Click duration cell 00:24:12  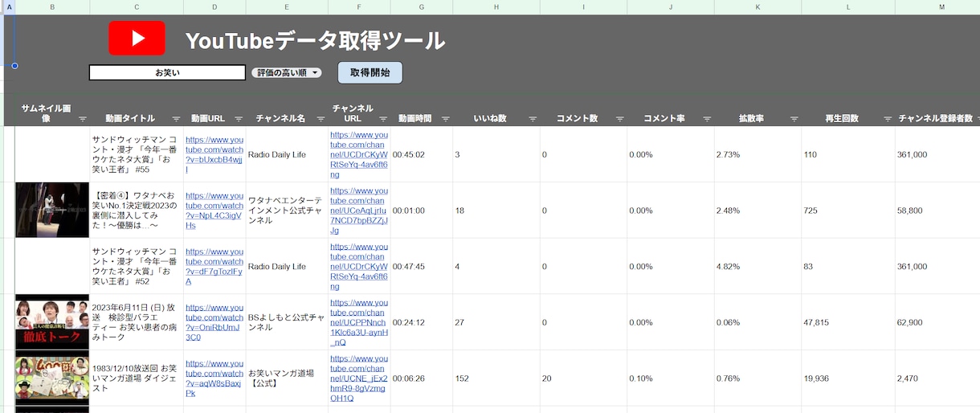pos(422,322)
